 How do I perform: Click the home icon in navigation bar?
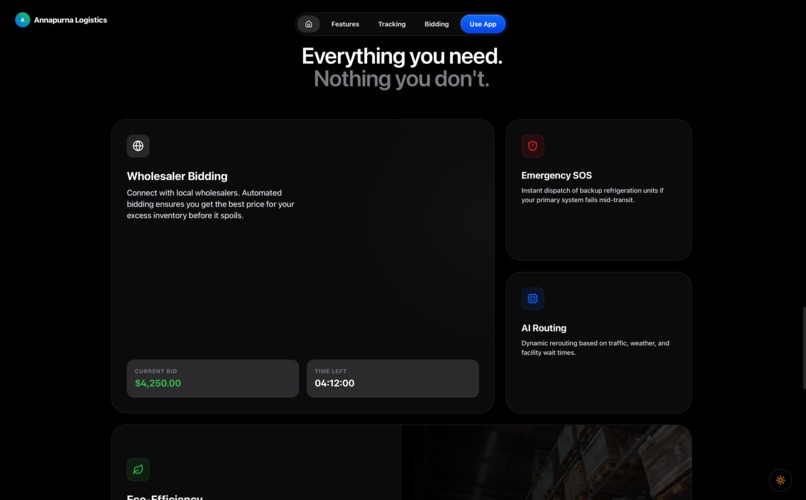point(308,24)
